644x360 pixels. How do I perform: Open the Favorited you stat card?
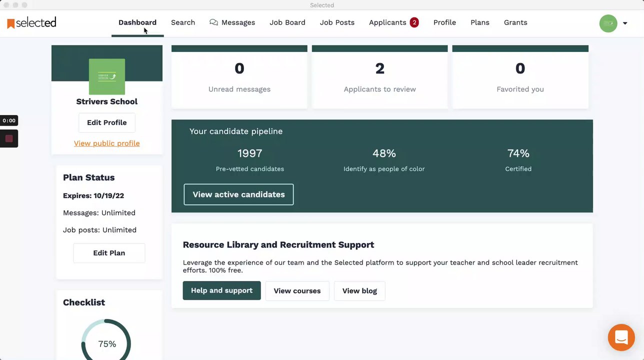click(520, 76)
